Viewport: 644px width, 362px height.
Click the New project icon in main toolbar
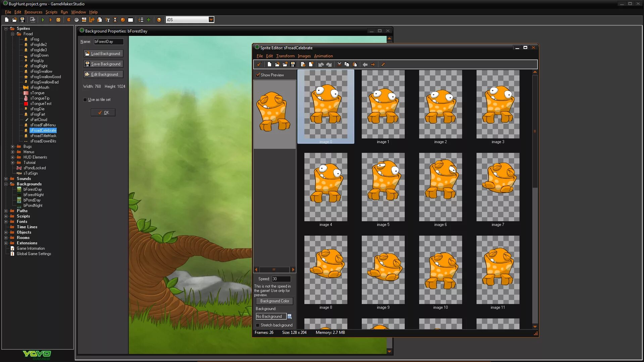click(7, 20)
